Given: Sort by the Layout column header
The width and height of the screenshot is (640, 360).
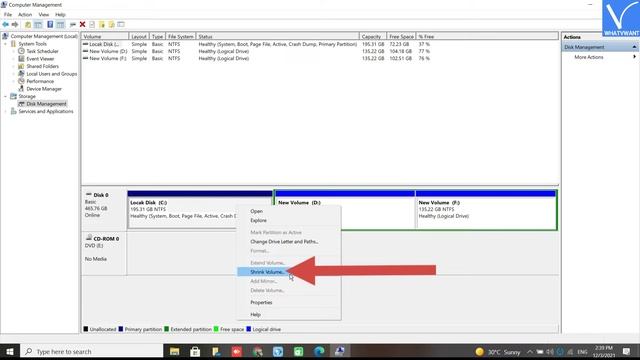Looking at the screenshot, I should pyautogui.click(x=139, y=36).
